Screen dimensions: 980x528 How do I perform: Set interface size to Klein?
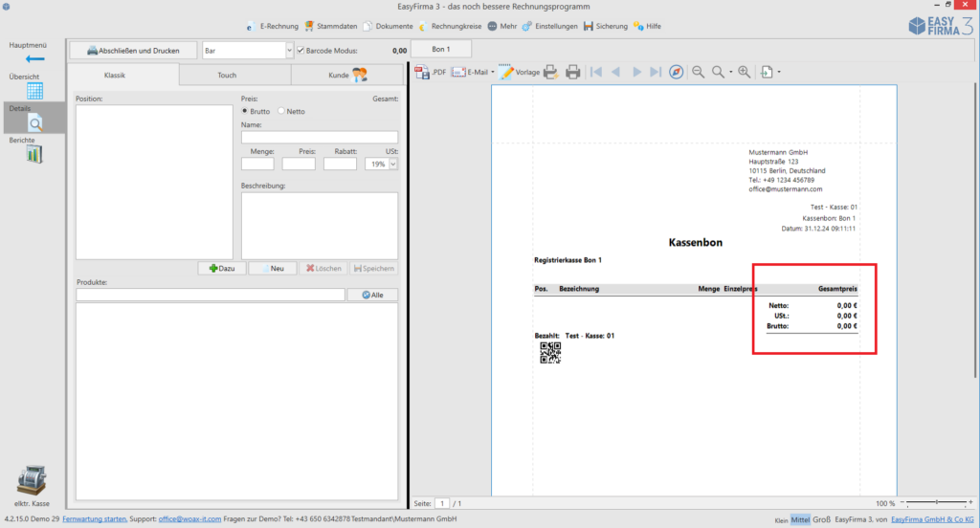781,520
